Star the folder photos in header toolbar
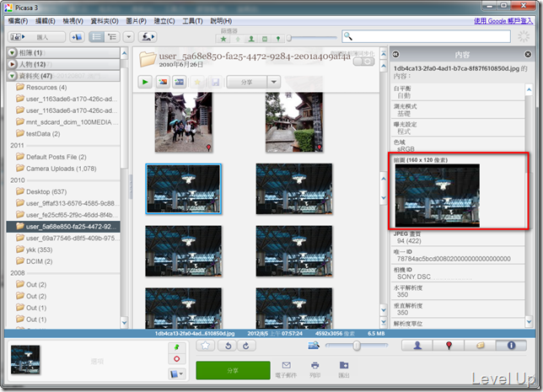This screenshot has height=392, width=543. tap(197, 82)
